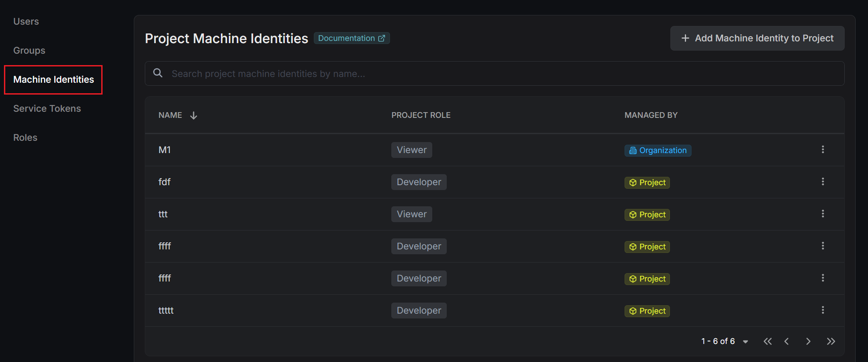This screenshot has height=362, width=868.
Task: Open kebab menu for ttt identity
Action: tap(822, 214)
